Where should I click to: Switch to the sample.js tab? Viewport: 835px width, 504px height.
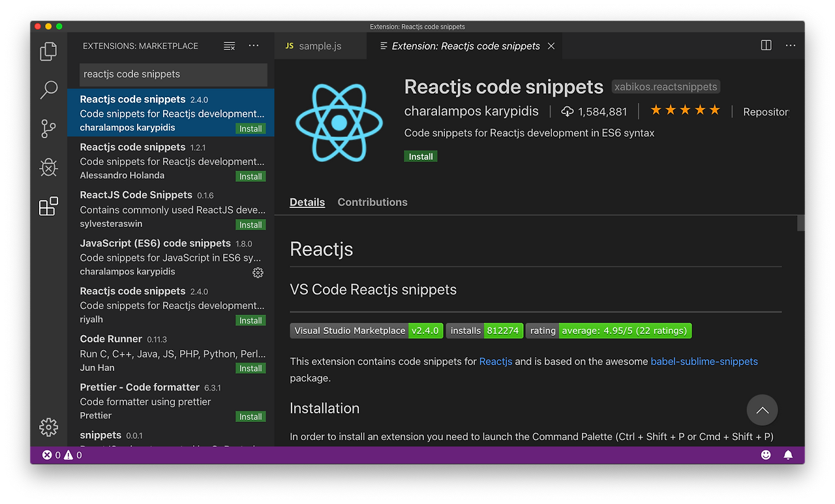(x=320, y=46)
